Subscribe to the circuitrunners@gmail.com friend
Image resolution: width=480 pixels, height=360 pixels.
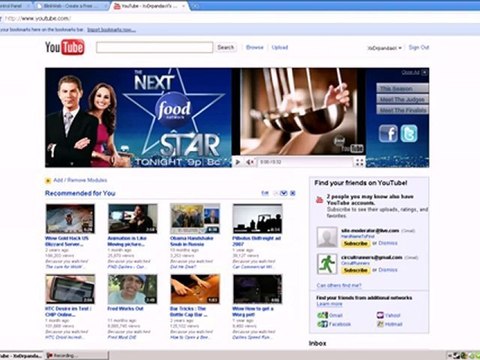[355, 270]
